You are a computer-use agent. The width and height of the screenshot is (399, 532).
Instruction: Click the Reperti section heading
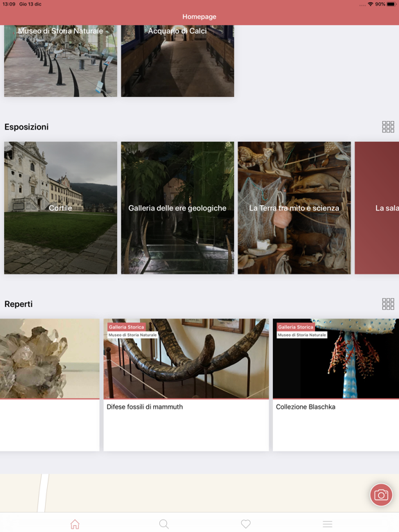coord(19,304)
